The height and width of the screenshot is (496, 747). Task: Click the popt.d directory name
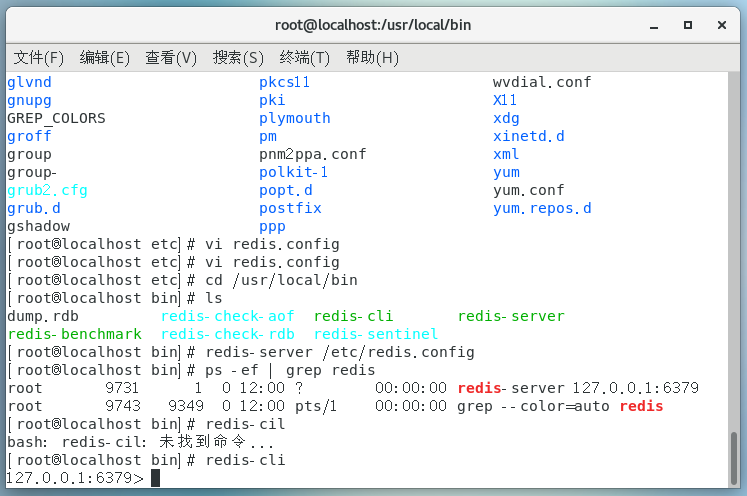coord(286,191)
